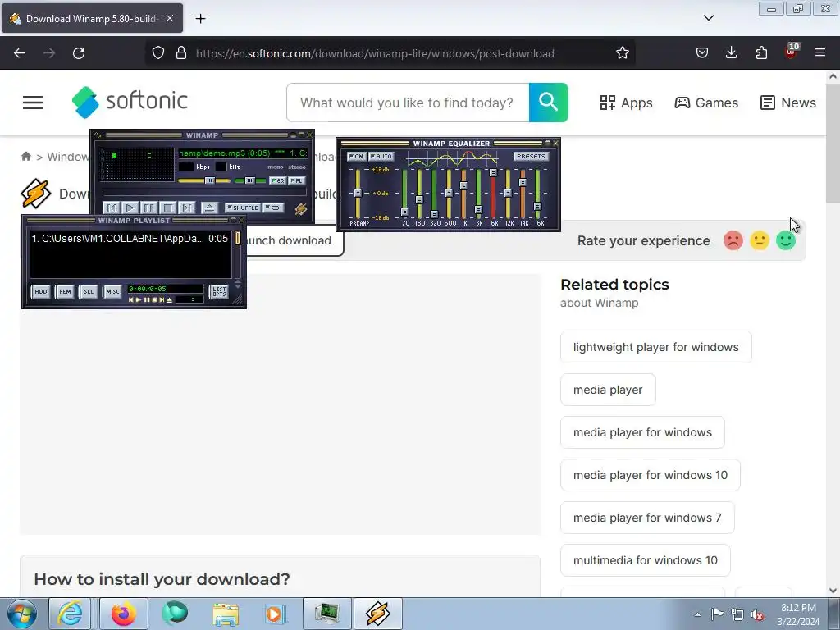Switch to Winamp in the taskbar
Image resolution: width=840 pixels, height=630 pixels.
coord(377,614)
